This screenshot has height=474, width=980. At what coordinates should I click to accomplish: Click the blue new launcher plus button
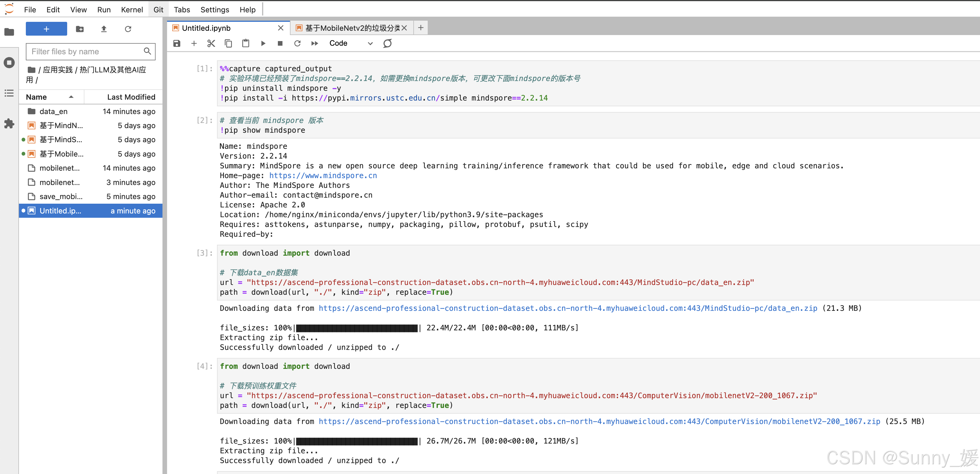tap(47, 29)
